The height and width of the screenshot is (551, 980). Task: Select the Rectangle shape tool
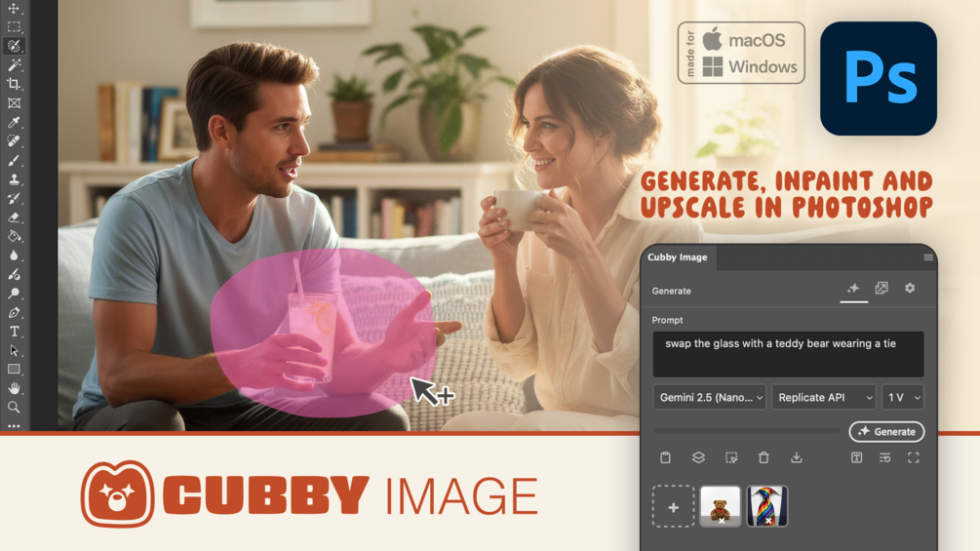pyautogui.click(x=14, y=370)
